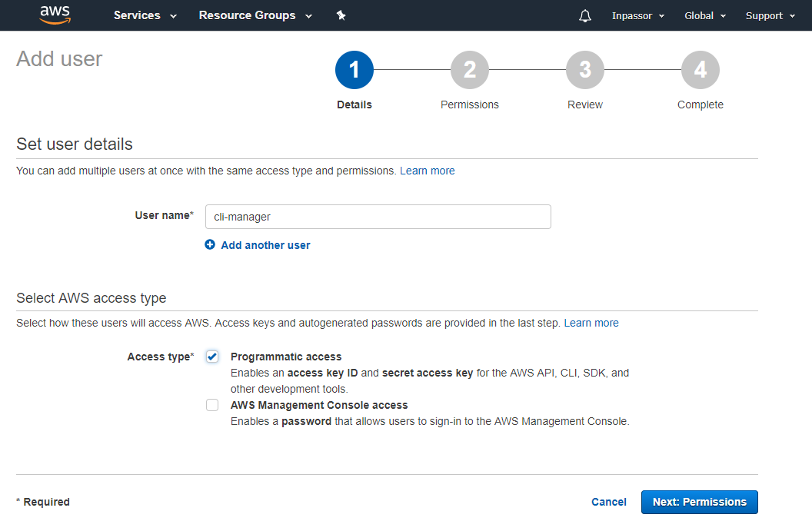Click the Cancel link
Viewport: 812px width, 531px height.
[x=608, y=502]
